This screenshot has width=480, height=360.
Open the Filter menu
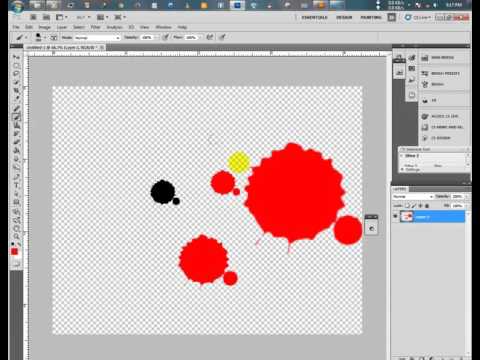click(96, 27)
